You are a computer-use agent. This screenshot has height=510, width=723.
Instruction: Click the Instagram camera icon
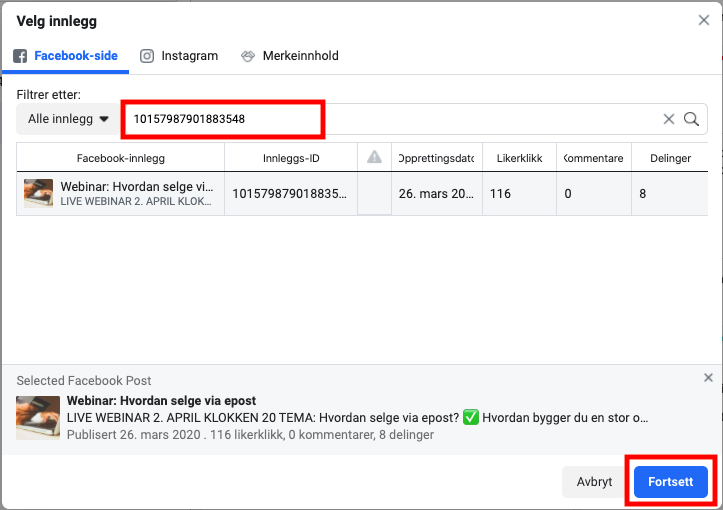[x=147, y=56]
